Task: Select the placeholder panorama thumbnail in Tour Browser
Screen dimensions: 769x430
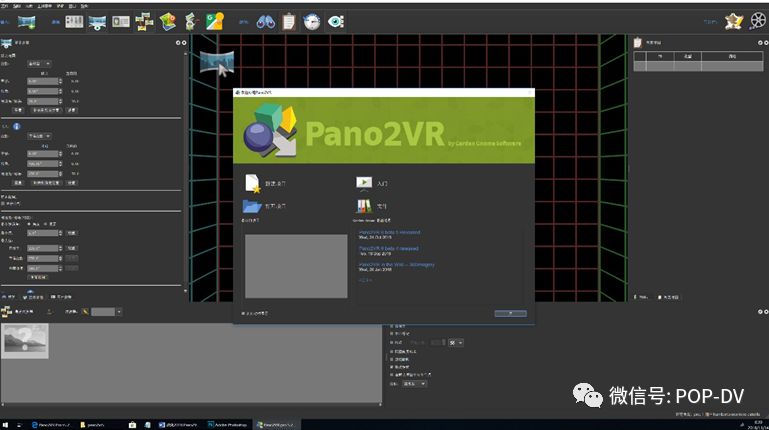Action: coord(25,341)
